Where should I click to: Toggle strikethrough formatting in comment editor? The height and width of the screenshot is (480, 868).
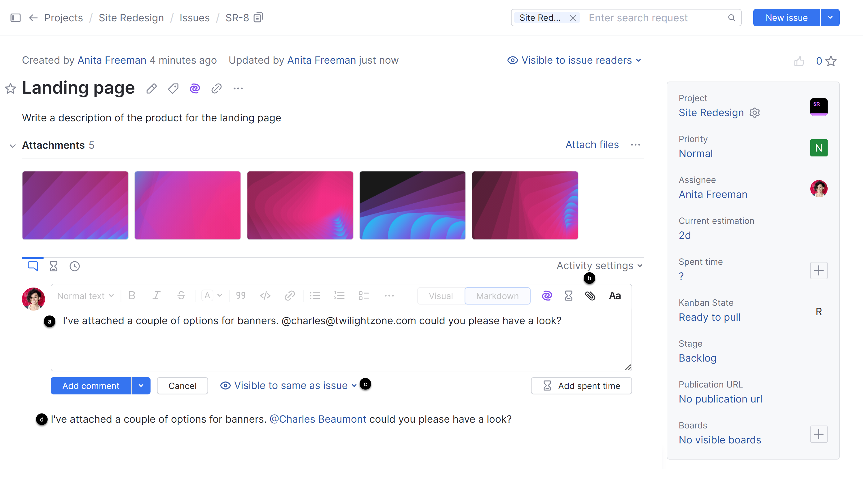click(x=181, y=296)
